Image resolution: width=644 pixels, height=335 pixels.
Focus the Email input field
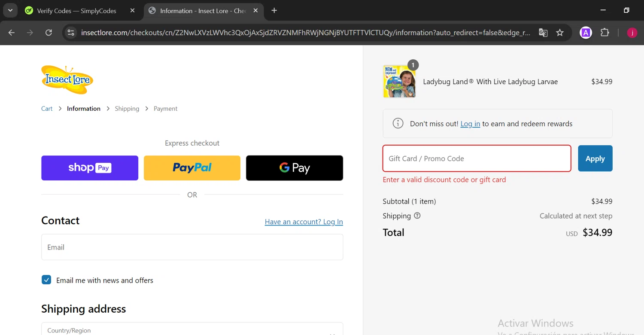click(x=192, y=247)
